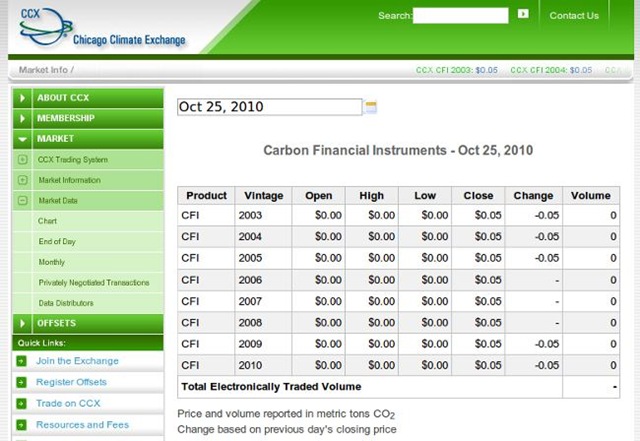The width and height of the screenshot is (640, 441).
Task: Select the 2006 vintage cell
Action: pos(264,280)
